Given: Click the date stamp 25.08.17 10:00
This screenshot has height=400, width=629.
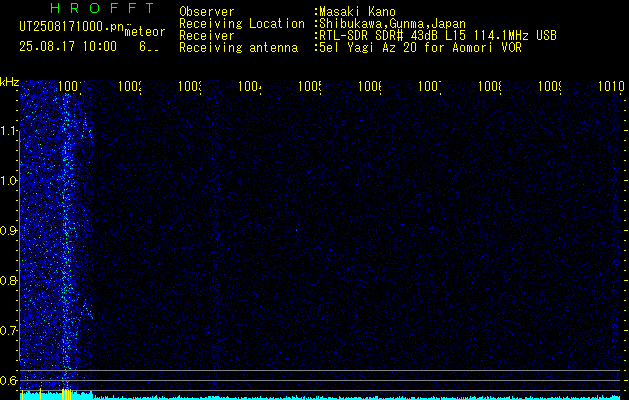Looking at the screenshot, I should 68,47.
